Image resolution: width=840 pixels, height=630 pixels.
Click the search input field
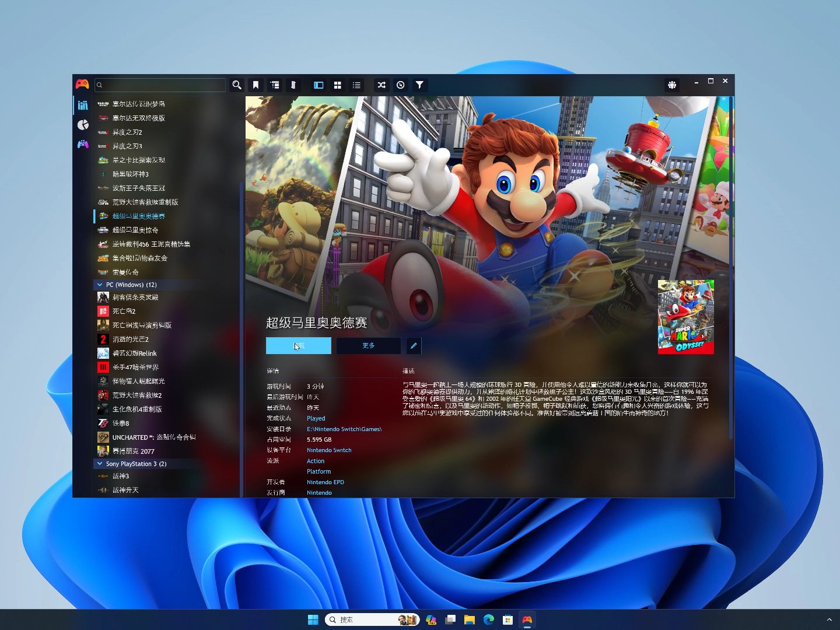[x=160, y=85]
